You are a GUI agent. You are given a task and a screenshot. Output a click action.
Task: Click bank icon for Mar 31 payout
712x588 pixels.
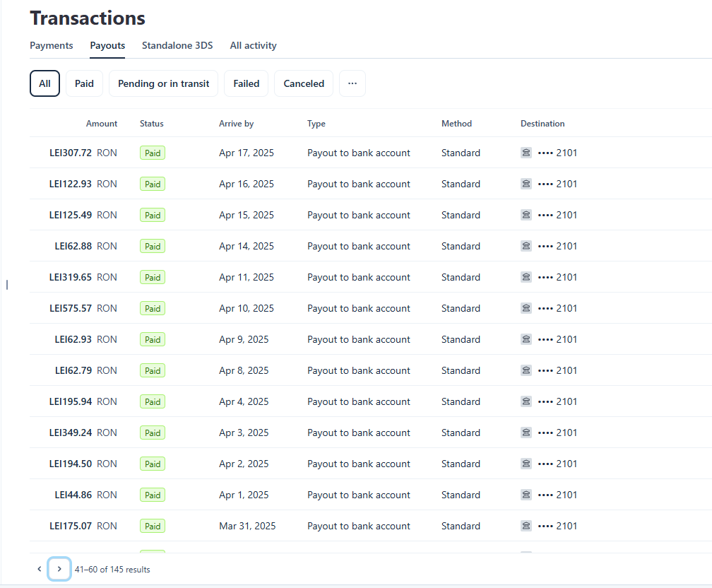point(526,526)
